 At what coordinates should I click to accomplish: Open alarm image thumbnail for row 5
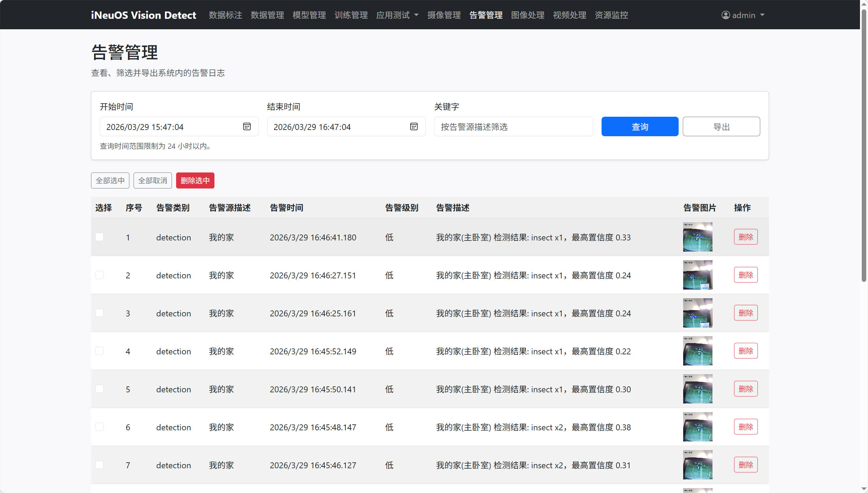[x=697, y=389]
